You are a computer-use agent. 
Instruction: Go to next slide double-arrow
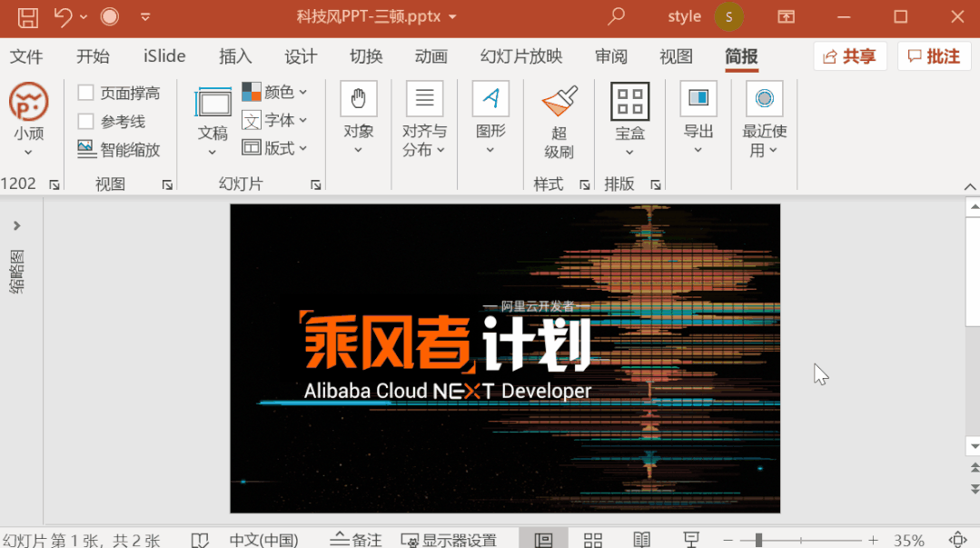pos(974,489)
